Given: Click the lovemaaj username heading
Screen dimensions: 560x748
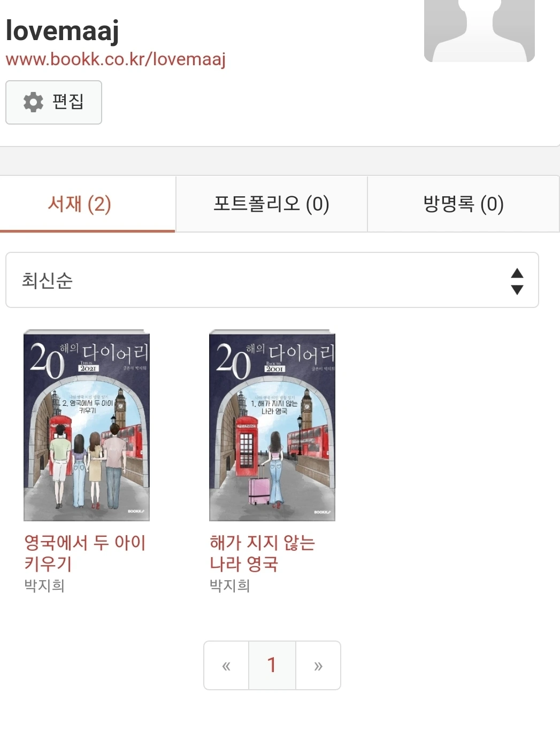Looking at the screenshot, I should (62, 31).
